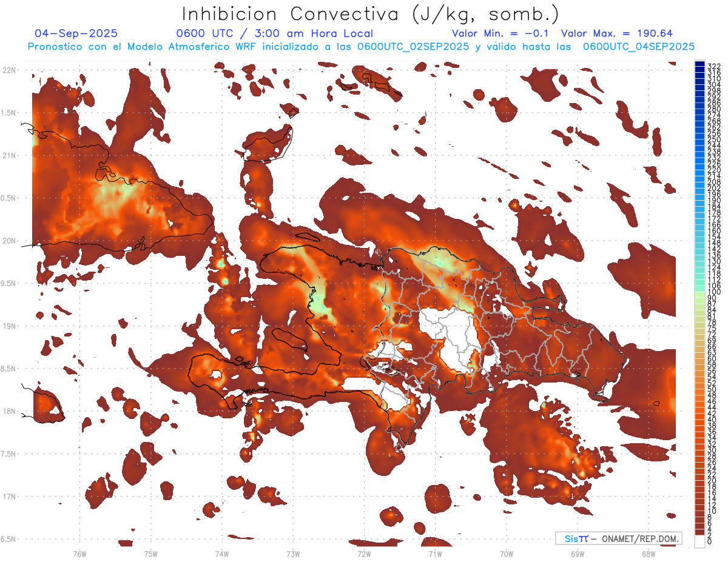Screen dimensions: 728x562
Task: Click the 'SisTT - ONAMET/REP.DOM.' credit box
Action: click(x=619, y=538)
